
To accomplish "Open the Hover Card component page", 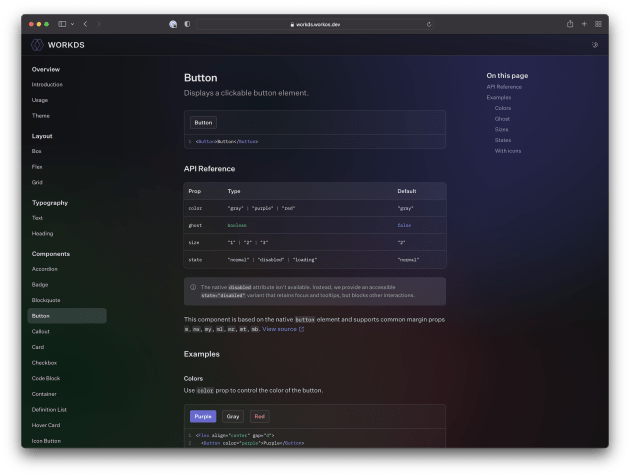I will pyautogui.click(x=46, y=425).
